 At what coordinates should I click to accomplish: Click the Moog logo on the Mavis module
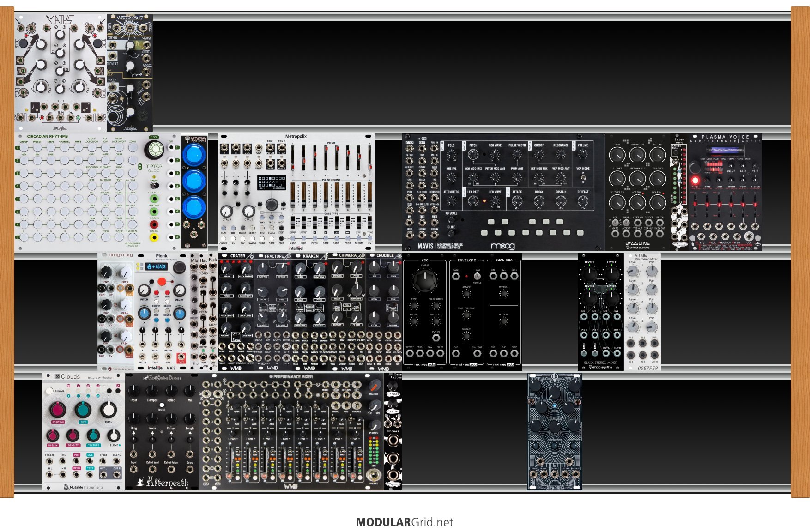point(502,246)
